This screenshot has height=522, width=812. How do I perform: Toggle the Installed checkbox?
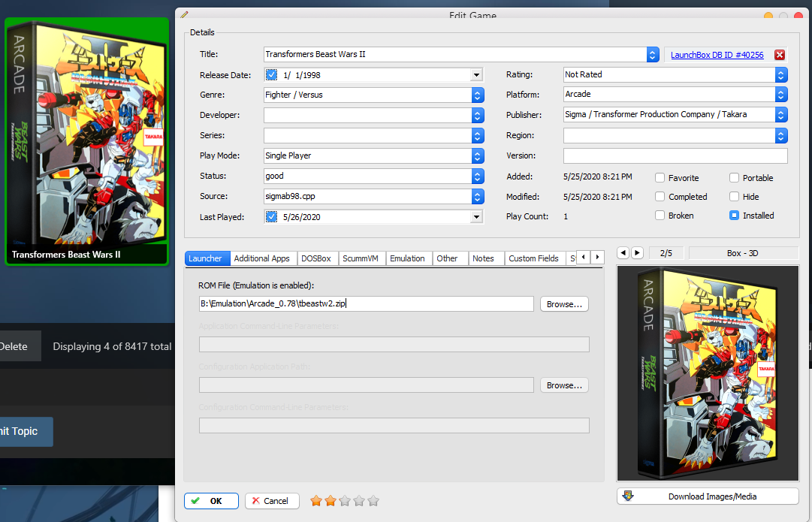click(x=734, y=215)
